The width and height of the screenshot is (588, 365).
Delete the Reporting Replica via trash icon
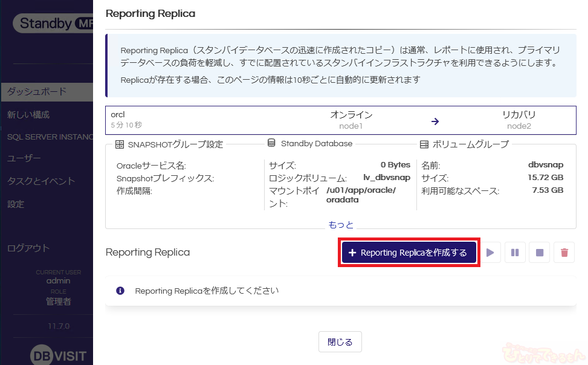pos(564,253)
